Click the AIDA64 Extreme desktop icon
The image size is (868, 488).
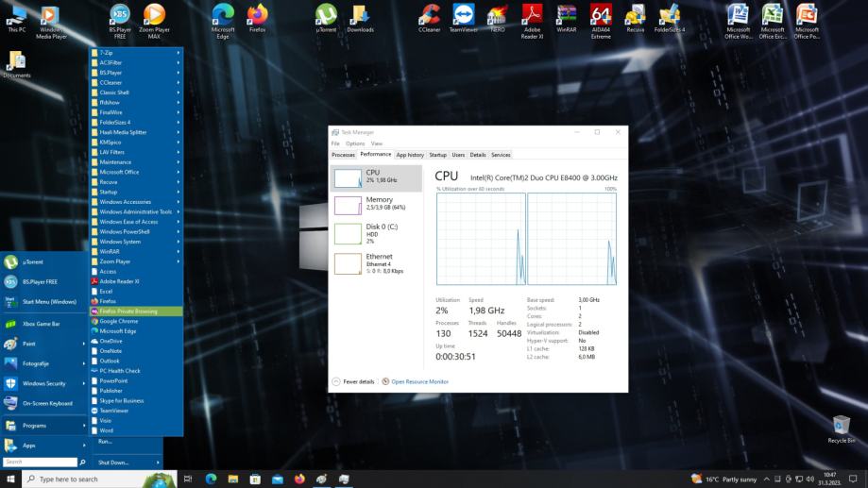601,15
